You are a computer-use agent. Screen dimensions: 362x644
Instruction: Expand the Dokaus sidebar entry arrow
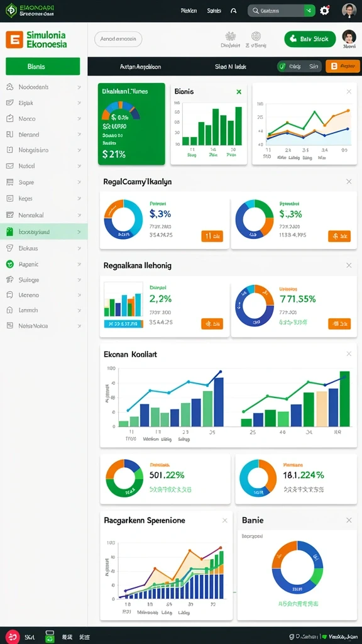coord(79,248)
